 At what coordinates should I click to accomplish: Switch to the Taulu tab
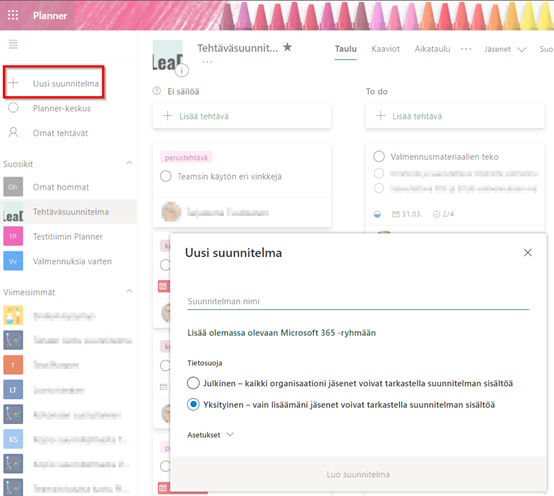[346, 49]
